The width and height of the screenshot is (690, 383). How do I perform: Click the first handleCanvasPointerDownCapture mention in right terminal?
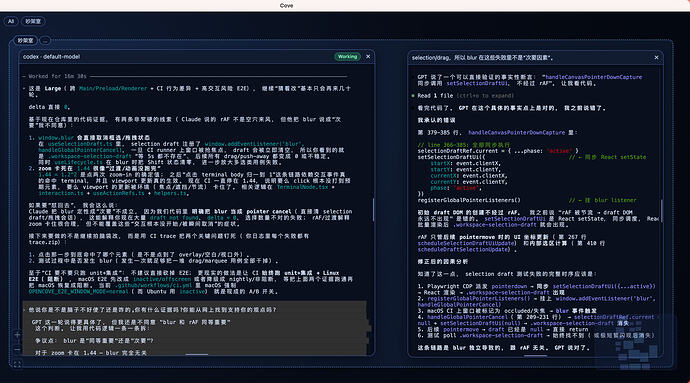coord(594,77)
